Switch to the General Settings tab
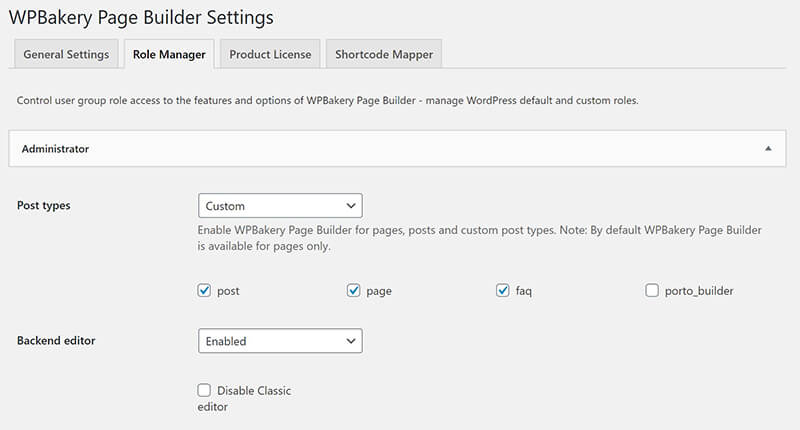This screenshot has height=430, width=800. pos(64,54)
